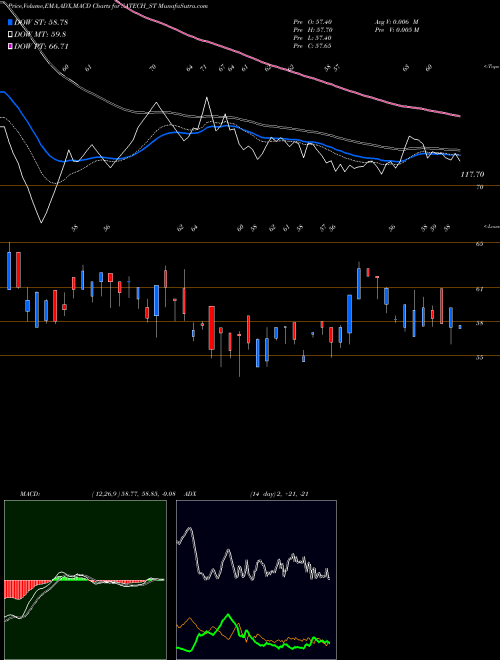Screen dimensions: 500x660
Task: Click the 'Pre L: 57.40' low value
Action: click(314, 38)
